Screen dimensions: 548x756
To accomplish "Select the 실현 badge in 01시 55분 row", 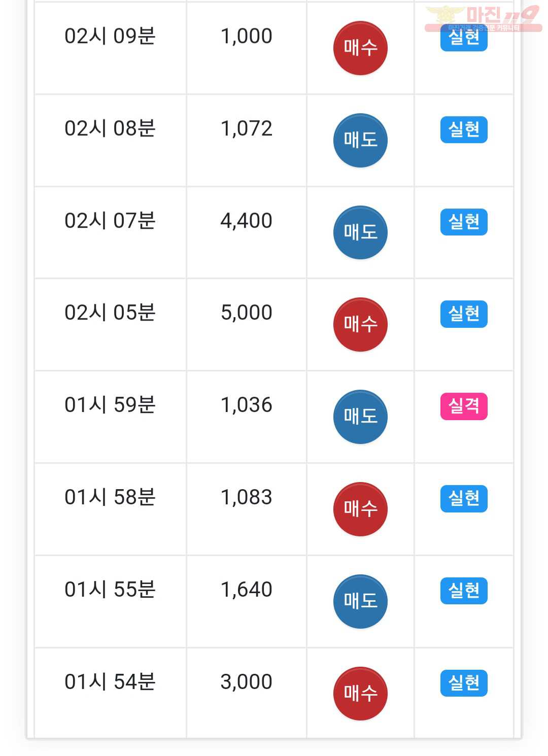I will [x=464, y=591].
